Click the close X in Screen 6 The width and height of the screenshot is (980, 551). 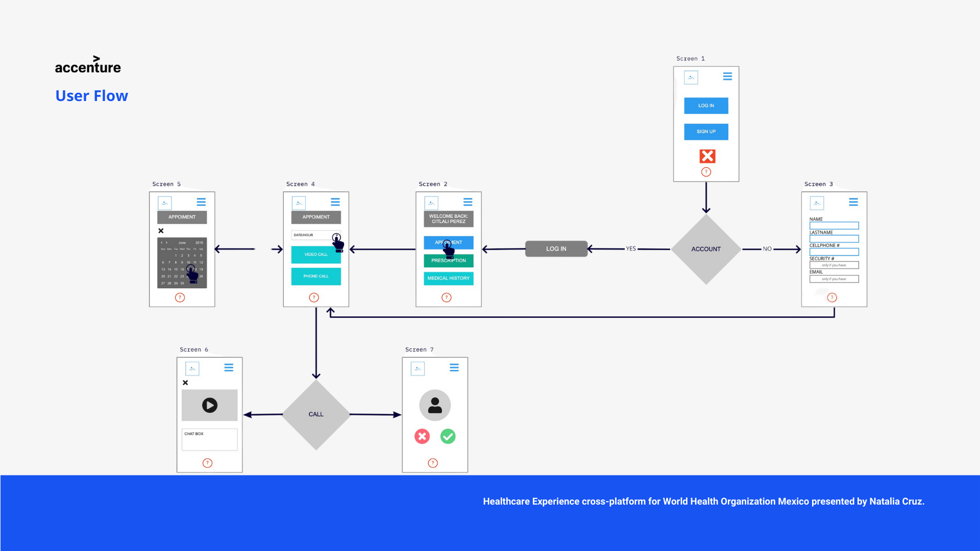(185, 383)
